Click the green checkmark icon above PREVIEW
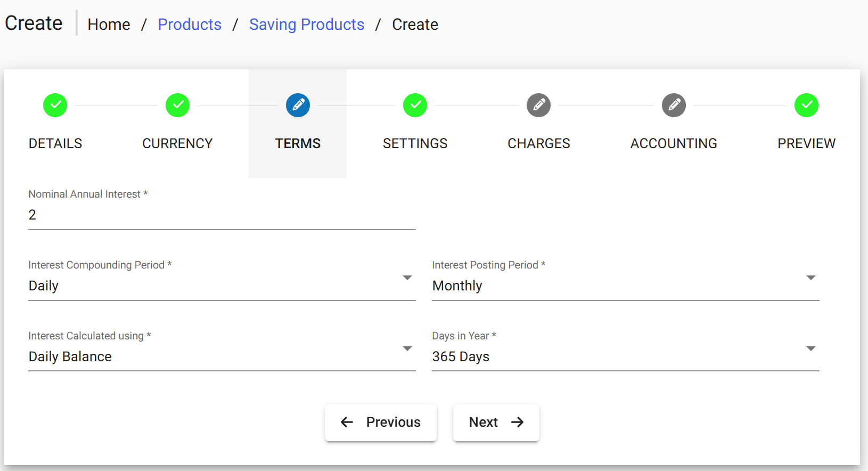The image size is (868, 471). [807, 105]
